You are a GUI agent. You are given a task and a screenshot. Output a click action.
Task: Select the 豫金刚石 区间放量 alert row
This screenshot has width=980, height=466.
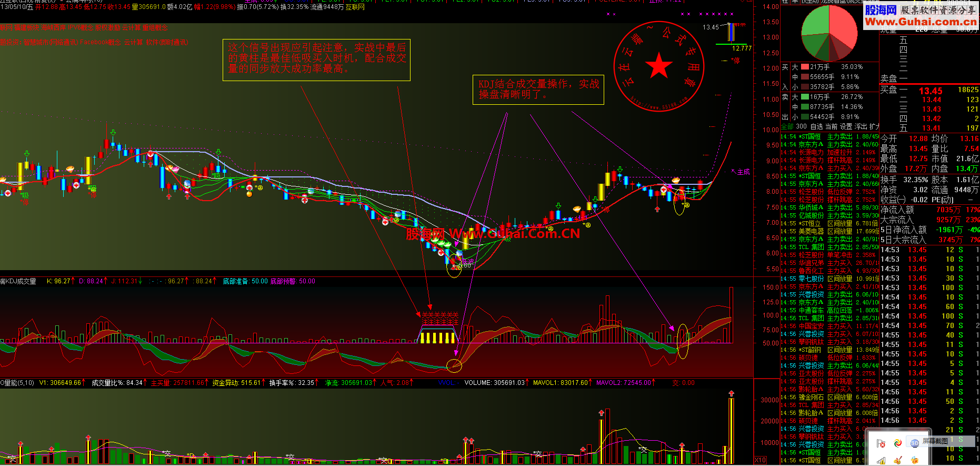[x=829, y=397]
